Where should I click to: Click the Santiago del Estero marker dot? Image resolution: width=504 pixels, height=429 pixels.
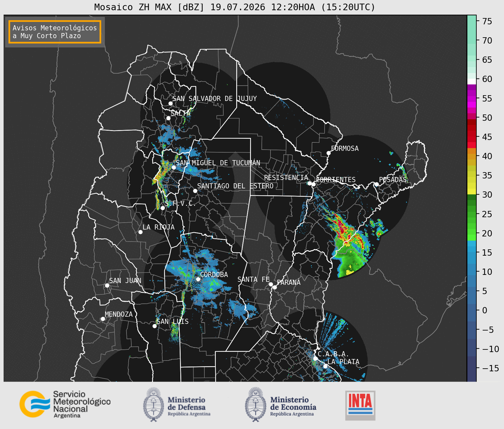[195, 191]
